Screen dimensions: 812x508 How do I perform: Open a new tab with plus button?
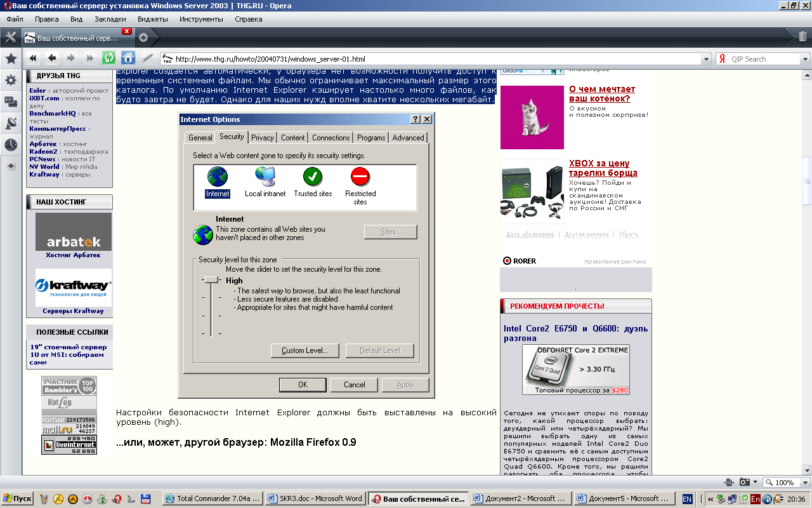[143, 37]
